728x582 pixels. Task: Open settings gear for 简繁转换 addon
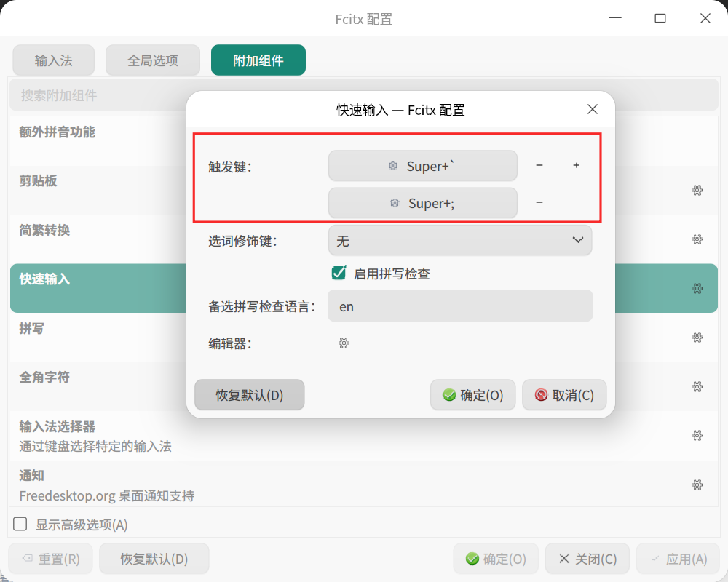pos(697,239)
